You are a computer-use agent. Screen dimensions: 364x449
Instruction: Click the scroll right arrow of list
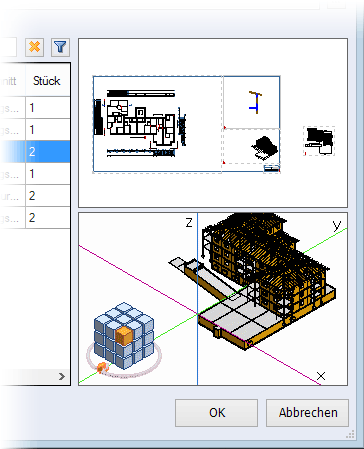(x=62, y=376)
